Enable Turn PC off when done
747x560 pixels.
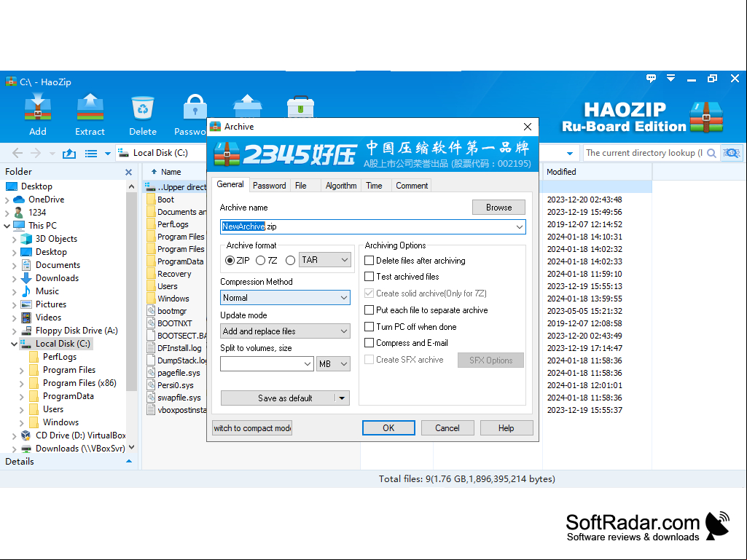pos(369,327)
